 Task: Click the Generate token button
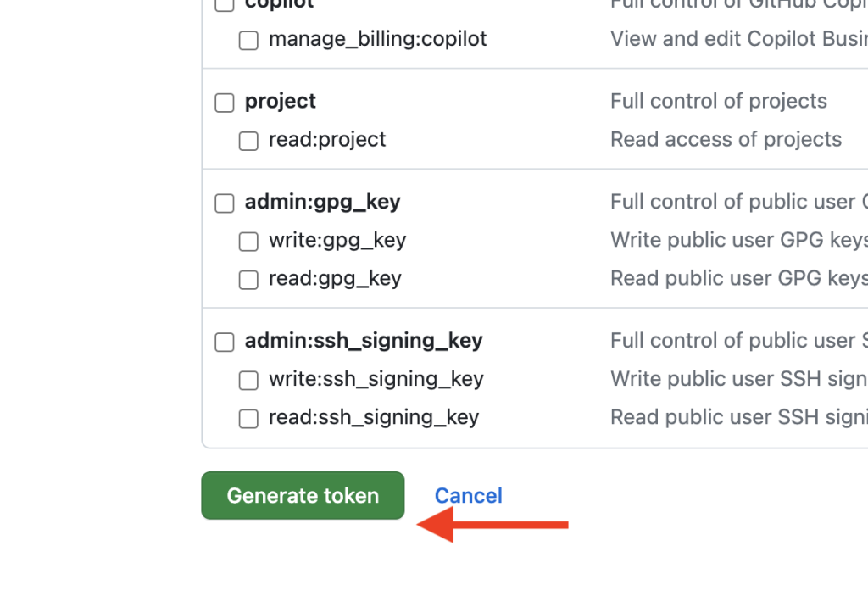(x=303, y=495)
